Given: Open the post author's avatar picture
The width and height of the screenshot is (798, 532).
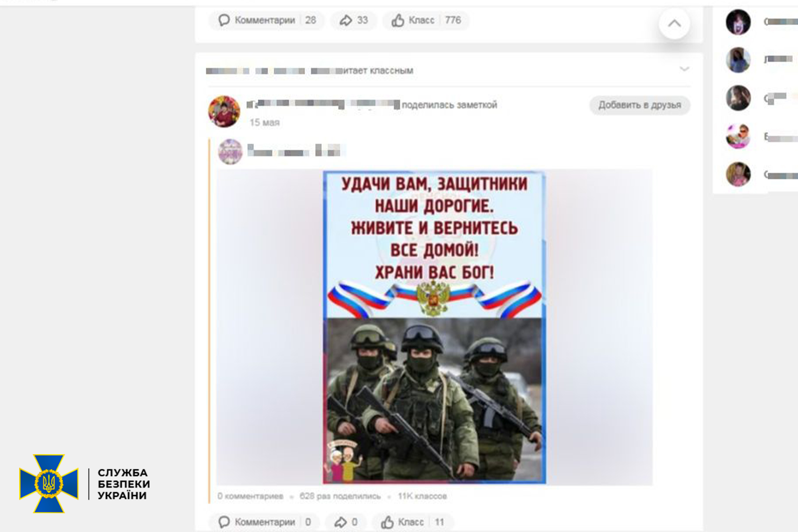Looking at the screenshot, I should click(224, 111).
